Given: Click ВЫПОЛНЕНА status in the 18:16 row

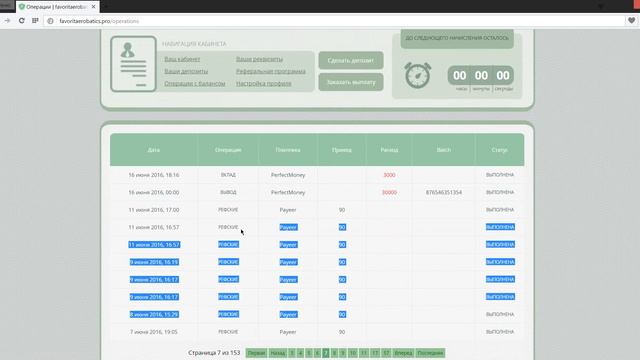Looking at the screenshot, I should [500, 175].
